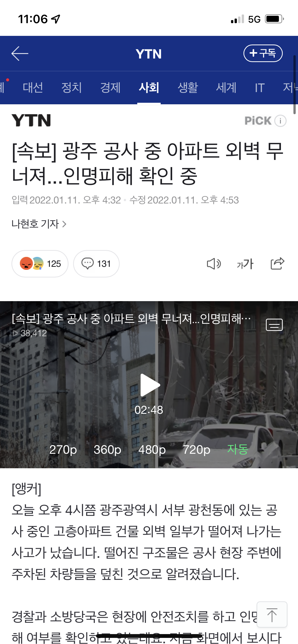
Task: Select 480p video quality
Action: [152, 450]
